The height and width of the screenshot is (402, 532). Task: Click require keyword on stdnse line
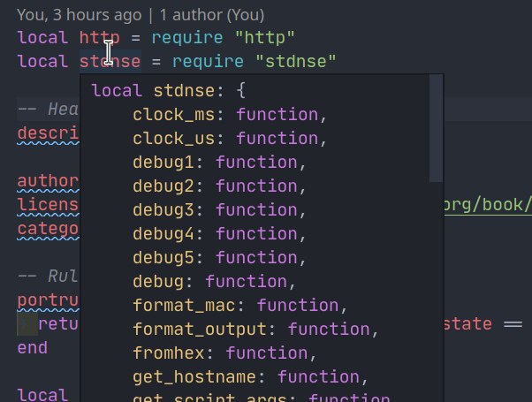(x=208, y=61)
